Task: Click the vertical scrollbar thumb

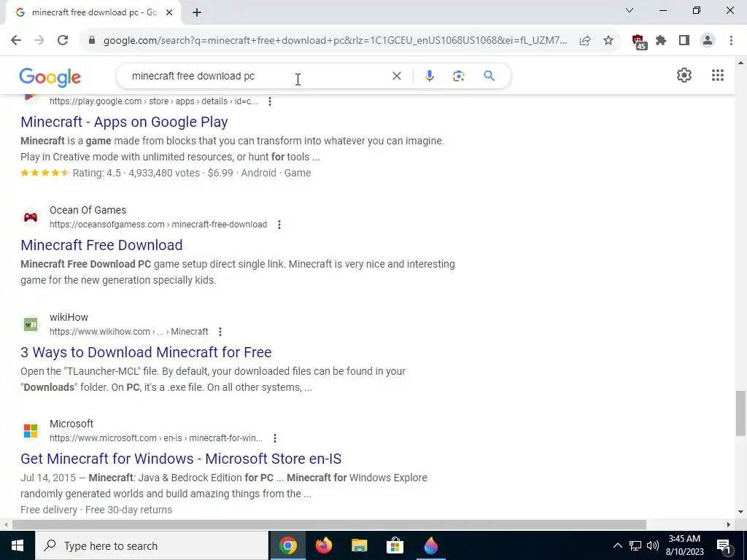Action: point(740,413)
